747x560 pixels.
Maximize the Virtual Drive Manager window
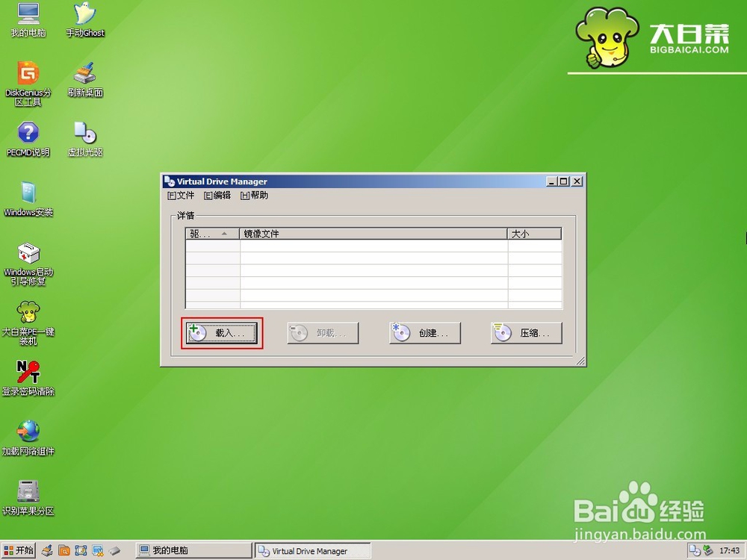point(563,181)
